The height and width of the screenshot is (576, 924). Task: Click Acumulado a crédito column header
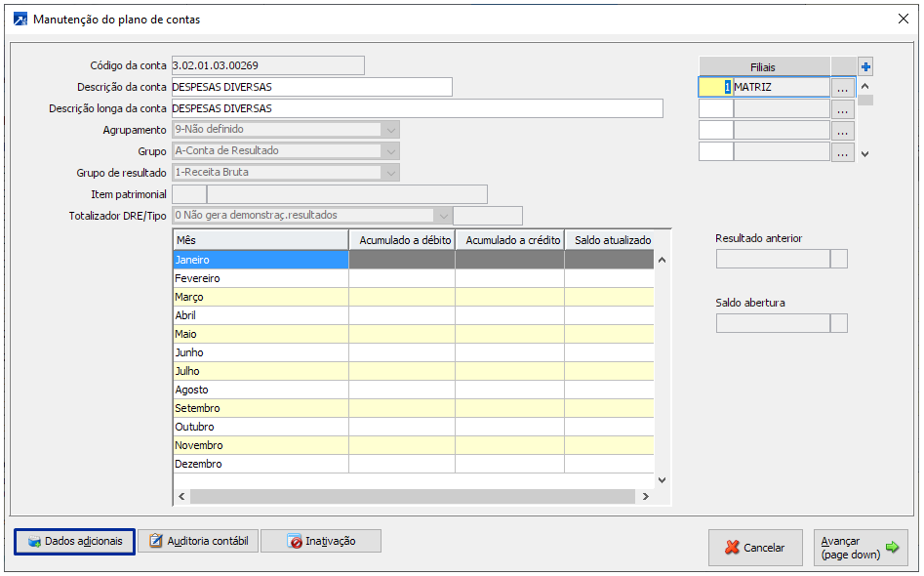[510, 240]
